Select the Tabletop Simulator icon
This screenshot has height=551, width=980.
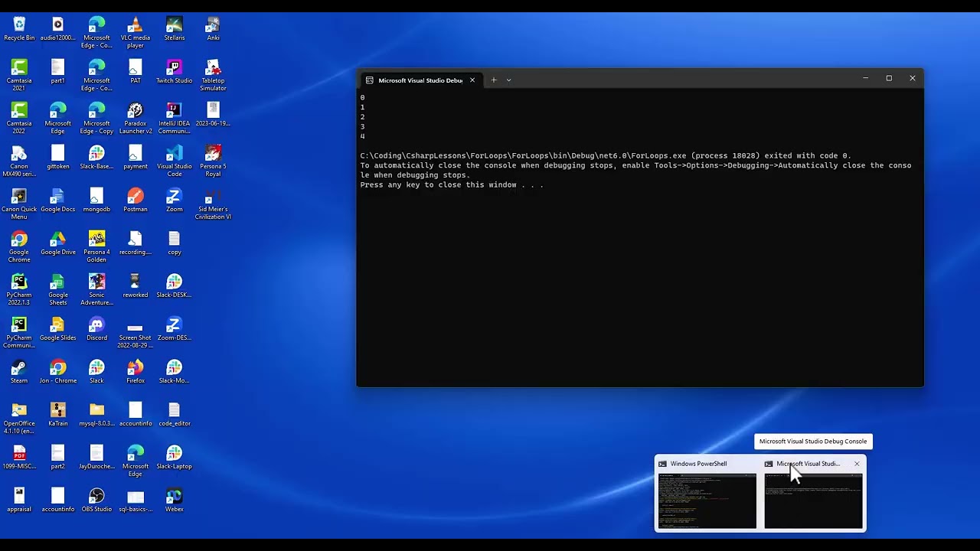[x=213, y=76]
